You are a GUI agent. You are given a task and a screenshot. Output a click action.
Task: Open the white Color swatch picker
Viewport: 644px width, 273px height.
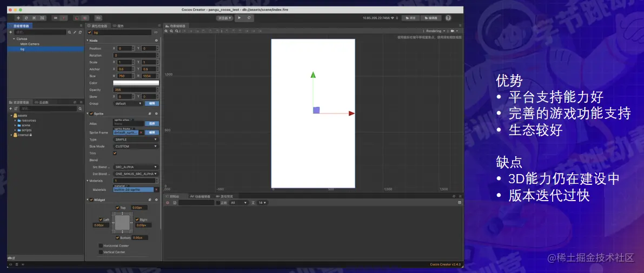point(136,83)
